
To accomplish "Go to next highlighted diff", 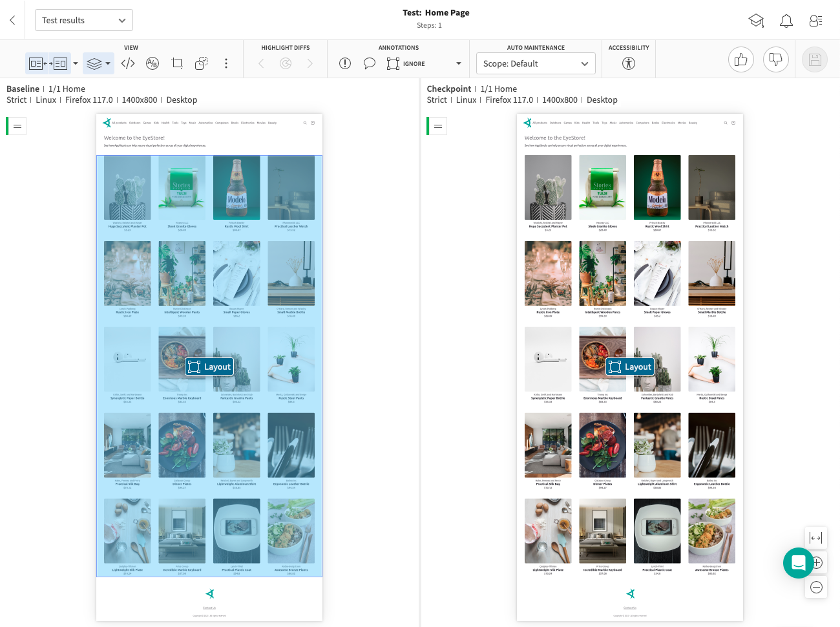I will coord(310,63).
